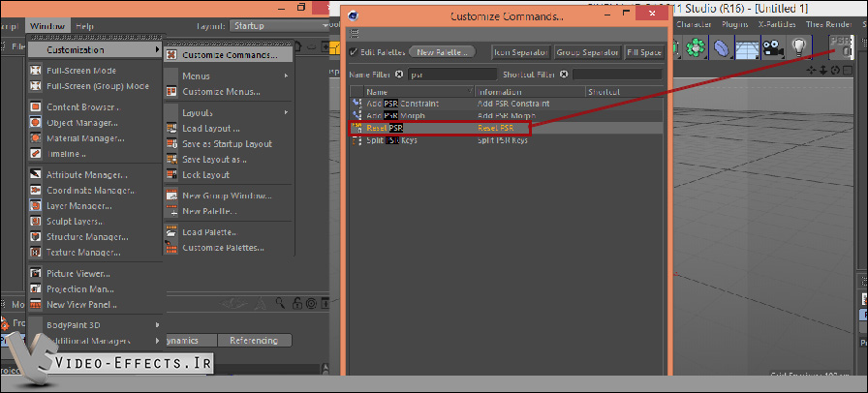This screenshot has width=868, height=393.
Task: Click the blue Deformer capsule icon
Action: point(722,47)
